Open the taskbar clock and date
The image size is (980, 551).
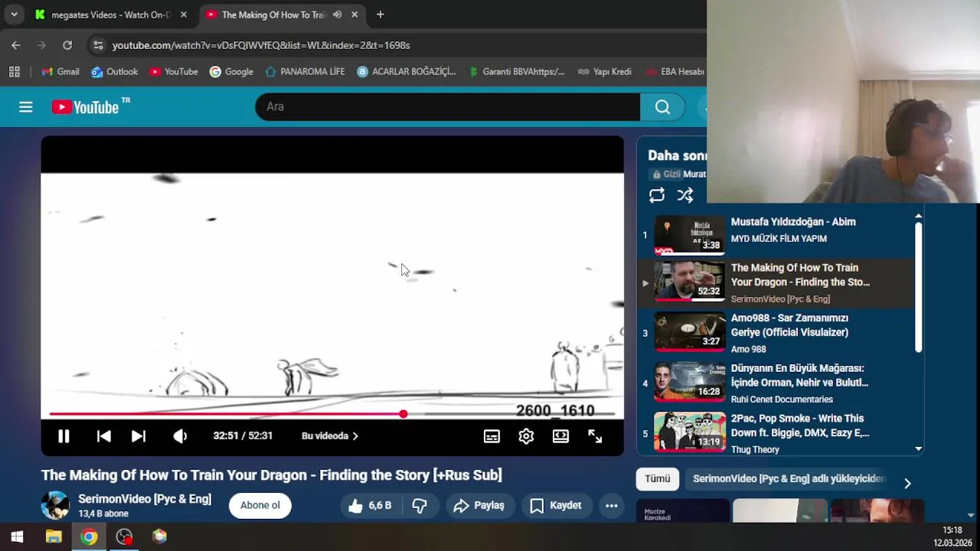952,536
